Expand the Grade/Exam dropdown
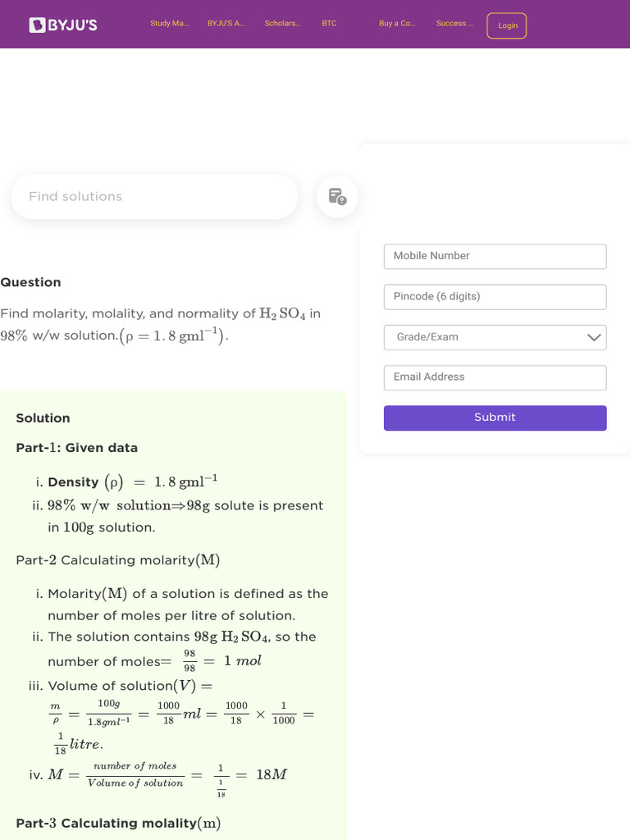Viewport: 630px width, 840px height. tap(495, 337)
